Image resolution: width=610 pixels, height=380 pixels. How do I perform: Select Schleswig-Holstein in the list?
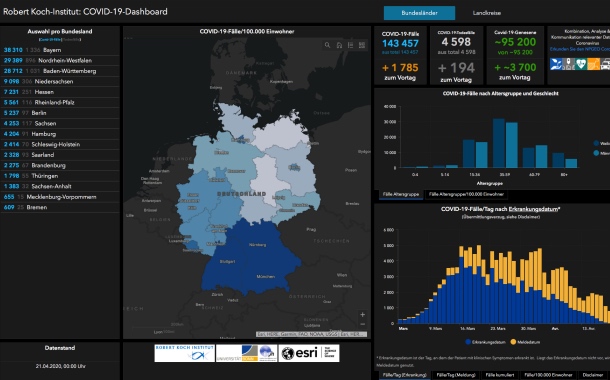(60, 144)
